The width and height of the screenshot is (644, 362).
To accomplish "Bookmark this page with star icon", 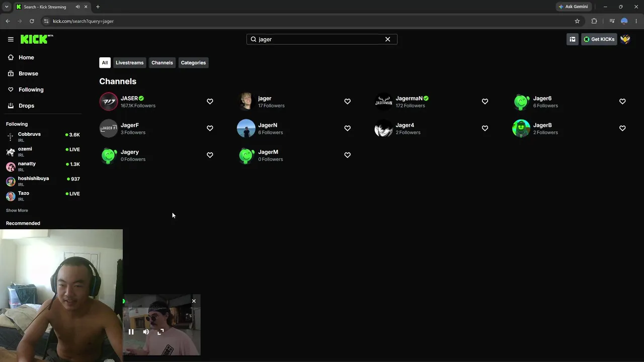I will point(577,21).
